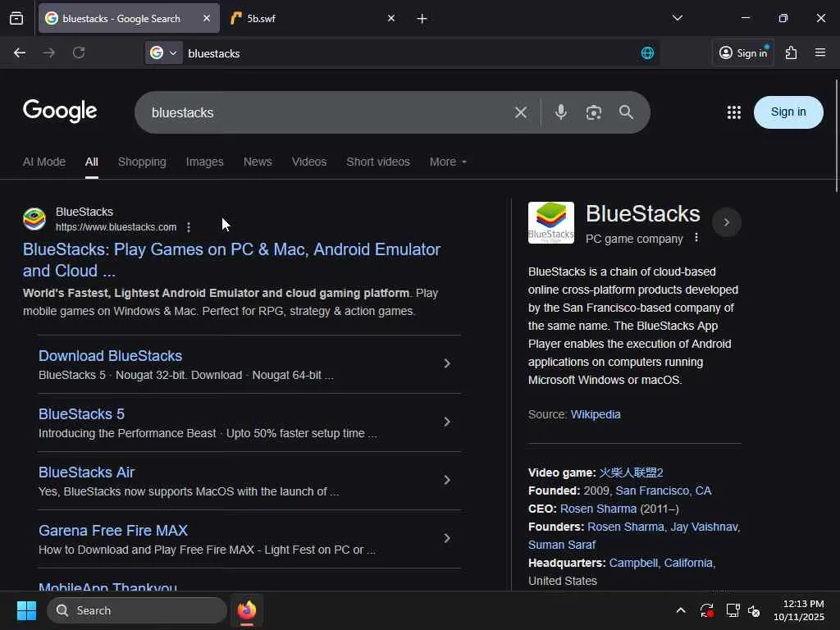840x630 pixels.
Task: Expand the arrow on the BlueStacks Air row
Action: pyautogui.click(x=447, y=481)
